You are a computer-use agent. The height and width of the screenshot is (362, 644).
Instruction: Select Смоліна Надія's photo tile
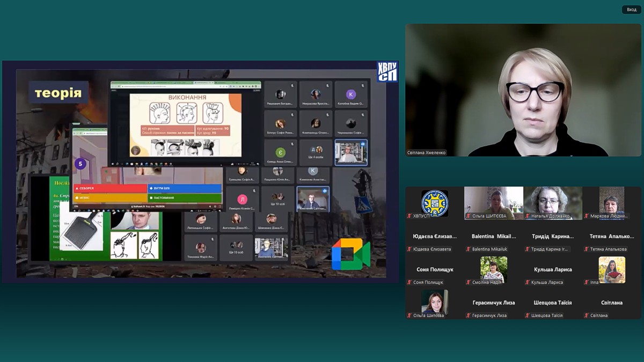(x=494, y=269)
